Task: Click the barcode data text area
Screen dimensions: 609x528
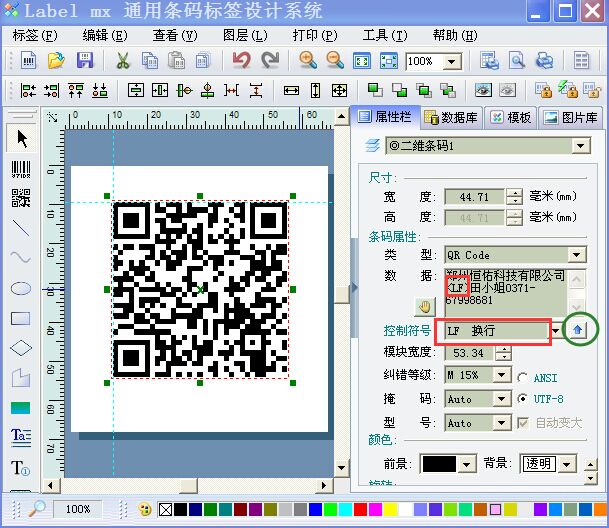Action: (506, 292)
